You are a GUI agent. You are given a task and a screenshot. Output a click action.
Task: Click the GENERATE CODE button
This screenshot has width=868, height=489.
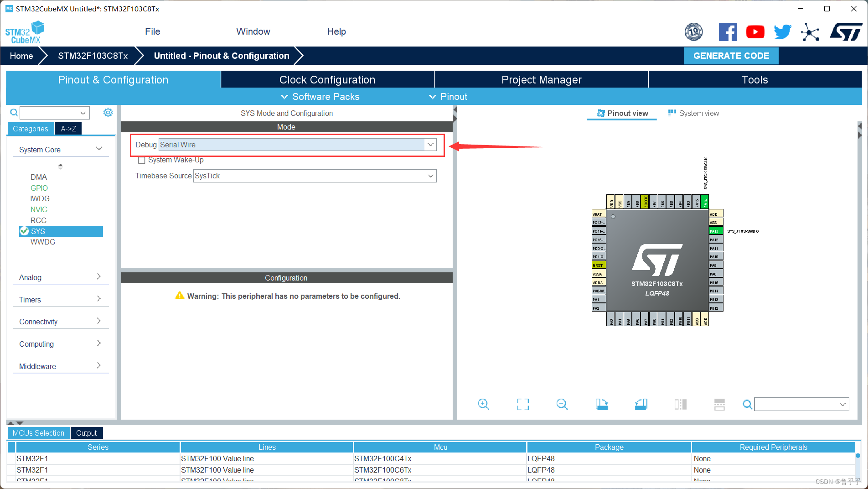[731, 56]
